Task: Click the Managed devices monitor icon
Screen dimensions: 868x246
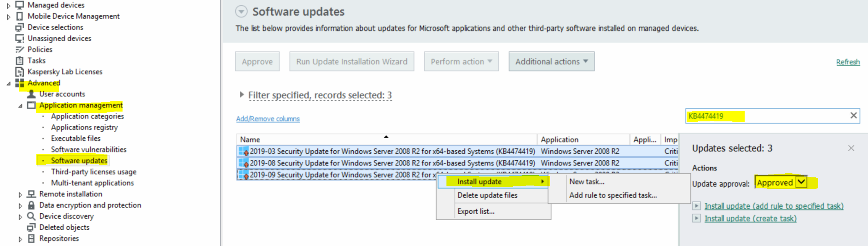Action: pyautogui.click(x=19, y=5)
